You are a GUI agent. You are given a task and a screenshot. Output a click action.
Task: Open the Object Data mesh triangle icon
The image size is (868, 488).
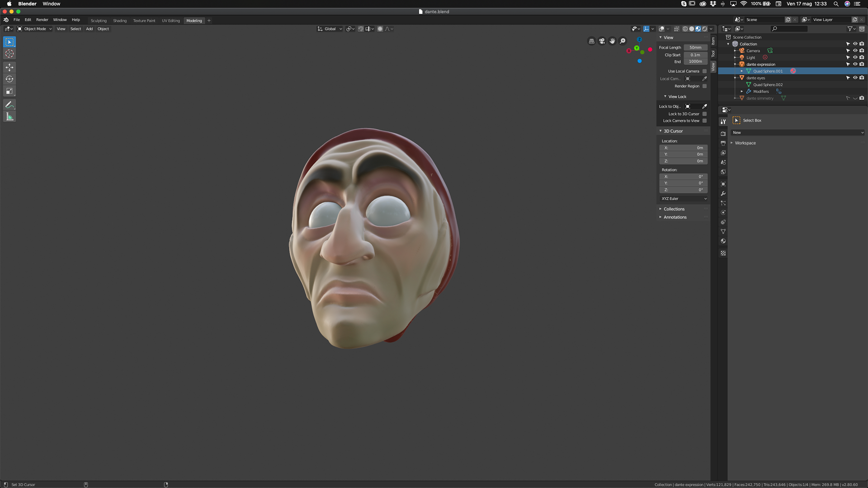point(723,231)
